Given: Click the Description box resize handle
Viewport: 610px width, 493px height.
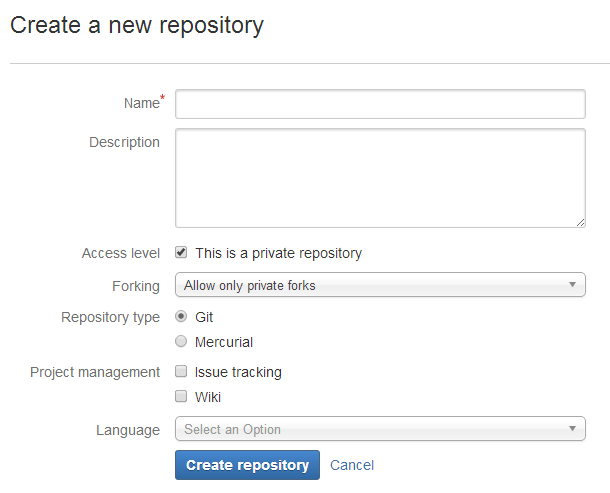Looking at the screenshot, I should pos(580,222).
